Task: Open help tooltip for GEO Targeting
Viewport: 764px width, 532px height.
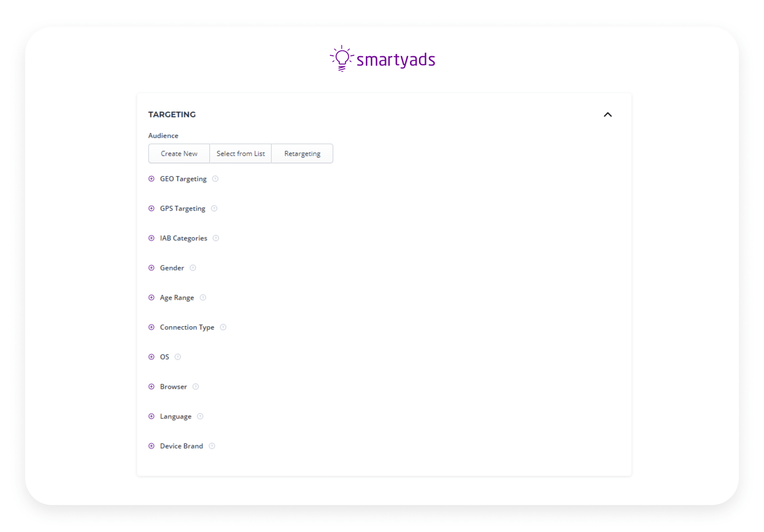Action: coord(215,178)
